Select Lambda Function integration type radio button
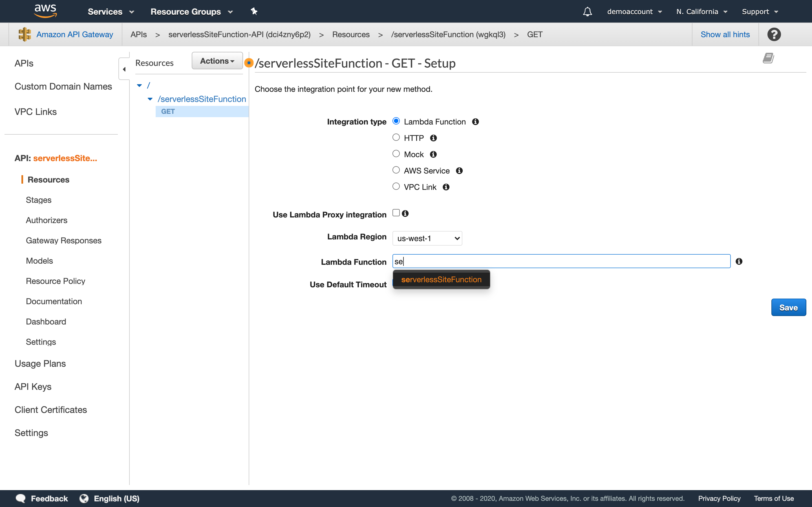The height and width of the screenshot is (507, 812). [x=396, y=121]
